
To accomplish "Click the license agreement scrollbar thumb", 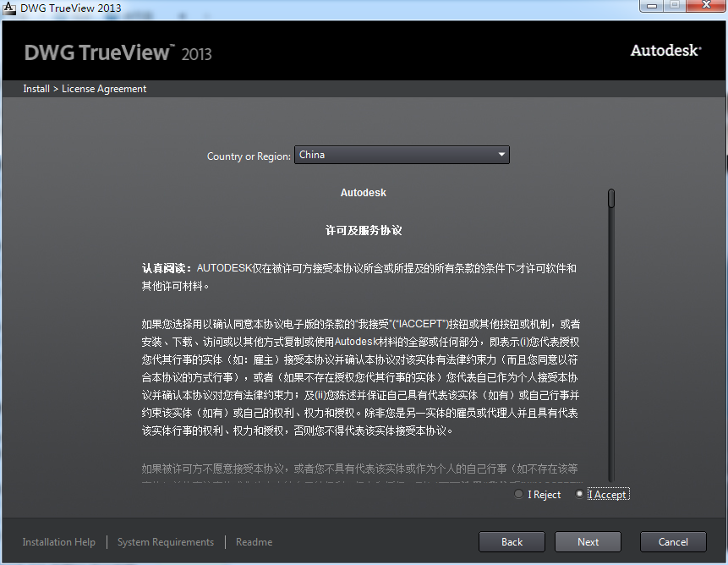I will 611,198.
